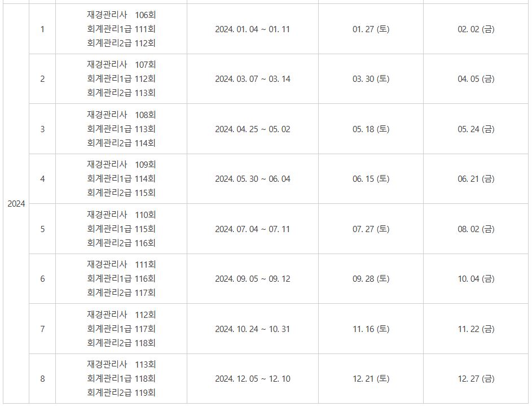This screenshot has height=406, width=532.
Task: Select 회계관리1급 116회 entry
Action: point(121,279)
